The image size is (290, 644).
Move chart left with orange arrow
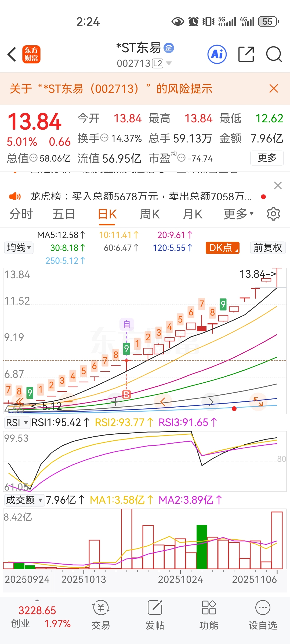[162, 402]
